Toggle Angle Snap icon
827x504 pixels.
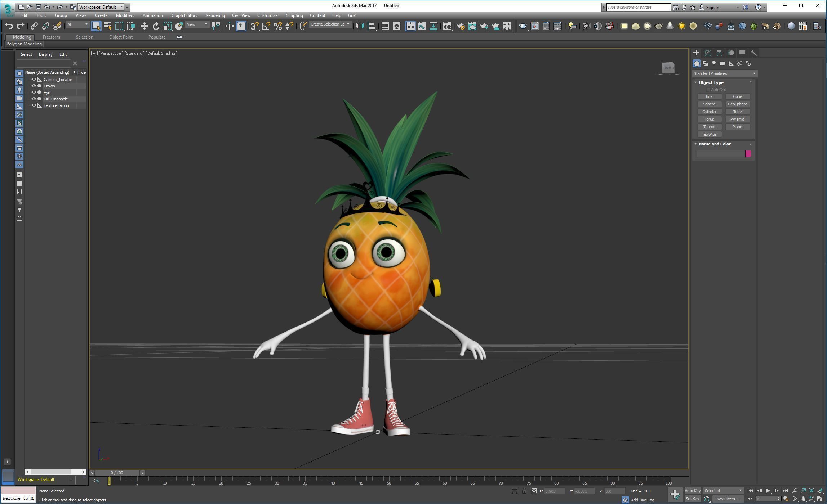click(x=266, y=26)
